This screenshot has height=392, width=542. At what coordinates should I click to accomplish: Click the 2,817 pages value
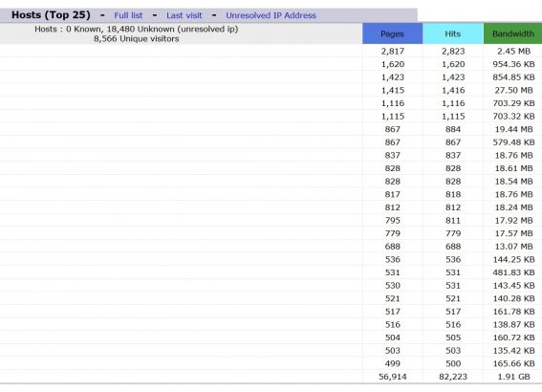click(393, 52)
